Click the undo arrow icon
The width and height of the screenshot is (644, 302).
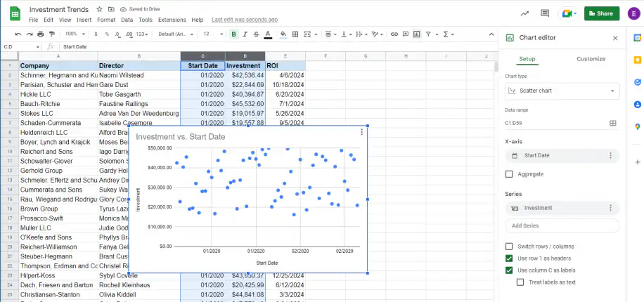pyautogui.click(x=18, y=34)
